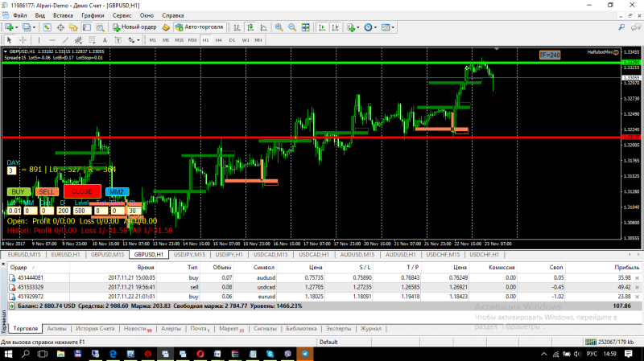Switch timeframe to MN

(258, 40)
